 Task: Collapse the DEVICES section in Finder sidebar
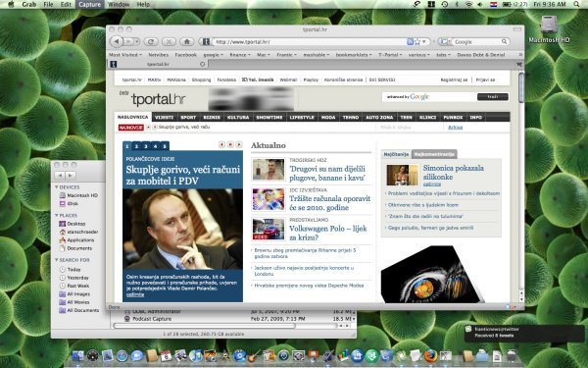coord(57,187)
